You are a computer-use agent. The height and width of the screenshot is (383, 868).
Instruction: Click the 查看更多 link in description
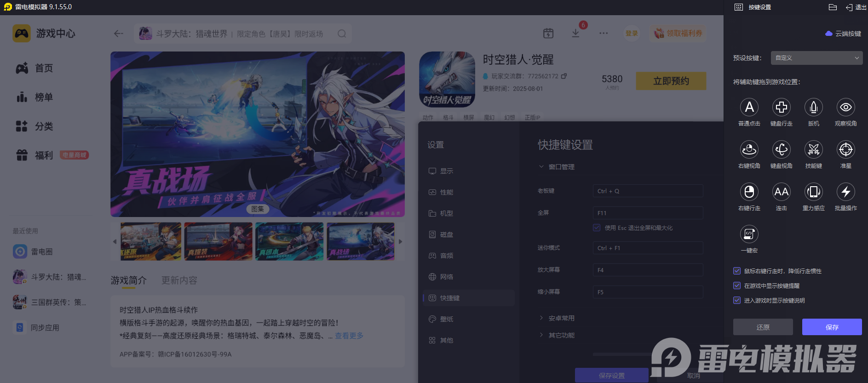pyautogui.click(x=349, y=336)
